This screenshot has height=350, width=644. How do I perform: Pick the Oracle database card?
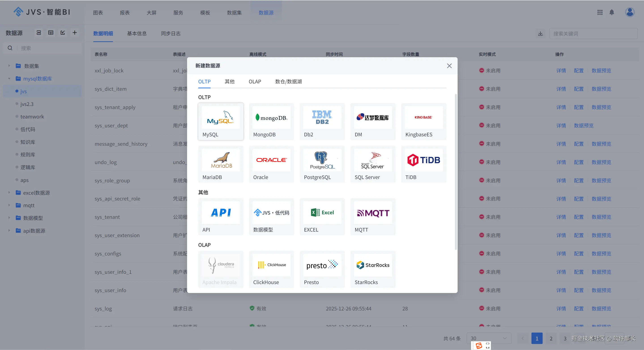271,164
